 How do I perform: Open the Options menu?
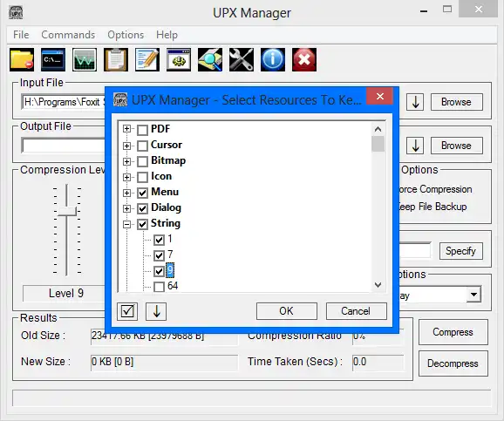coord(126,35)
